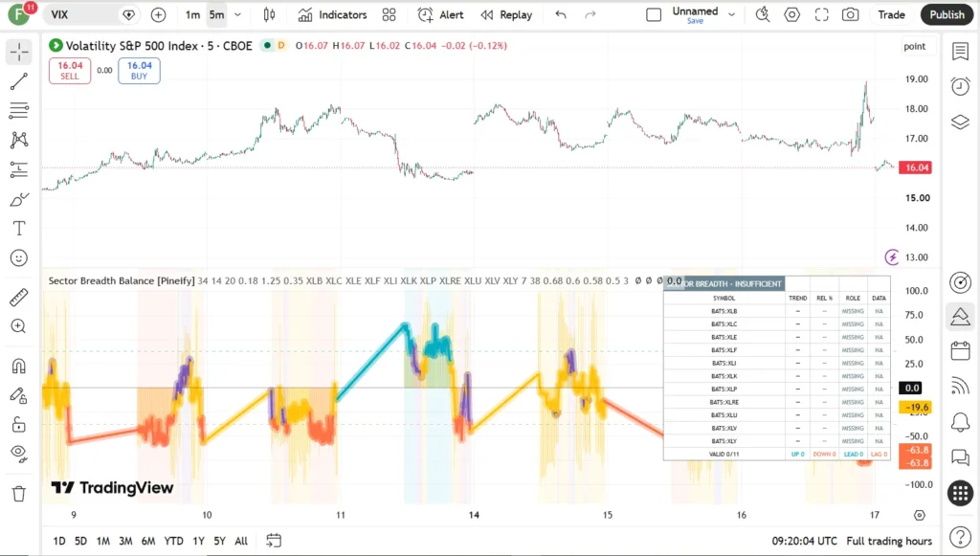Redo the last chart action
The height and width of the screenshot is (556, 980).
pyautogui.click(x=590, y=15)
